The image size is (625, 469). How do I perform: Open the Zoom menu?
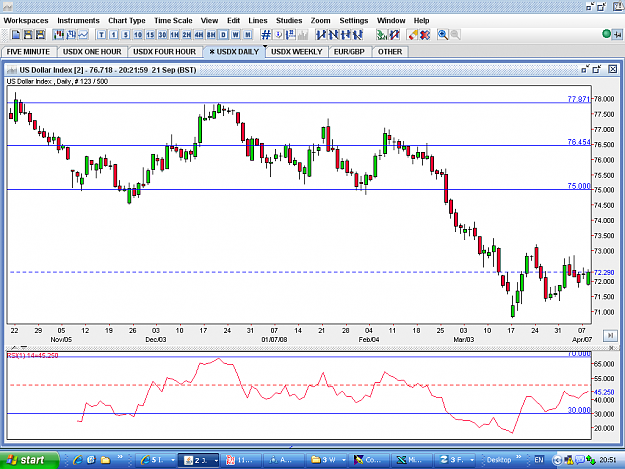click(320, 21)
